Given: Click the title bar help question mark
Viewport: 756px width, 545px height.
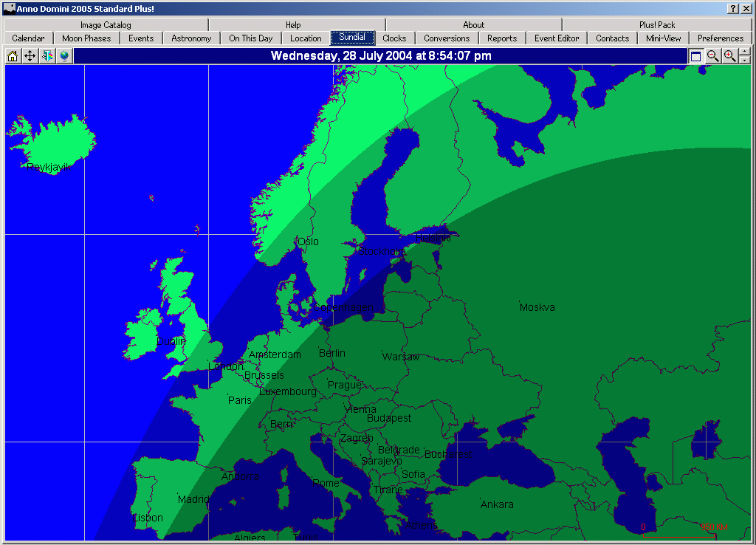Looking at the screenshot, I should (732, 9).
